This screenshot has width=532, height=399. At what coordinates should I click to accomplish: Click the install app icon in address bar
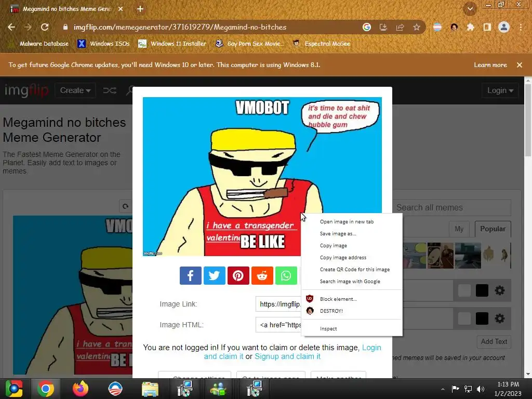point(383,27)
